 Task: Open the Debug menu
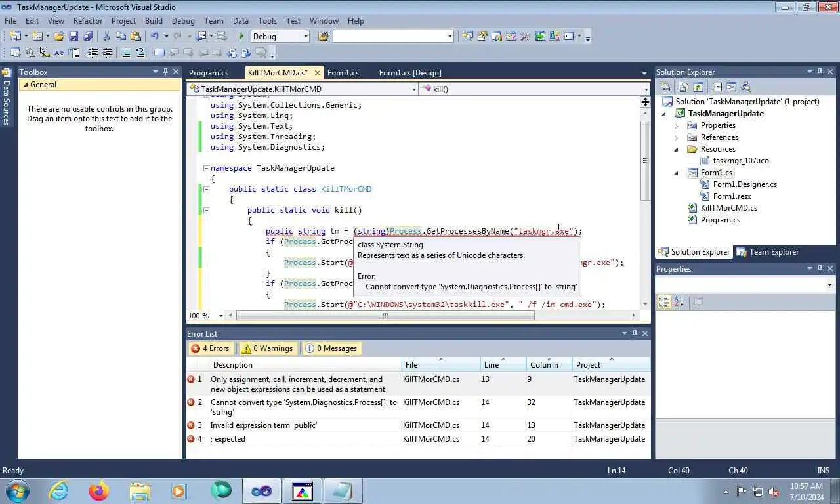183,21
